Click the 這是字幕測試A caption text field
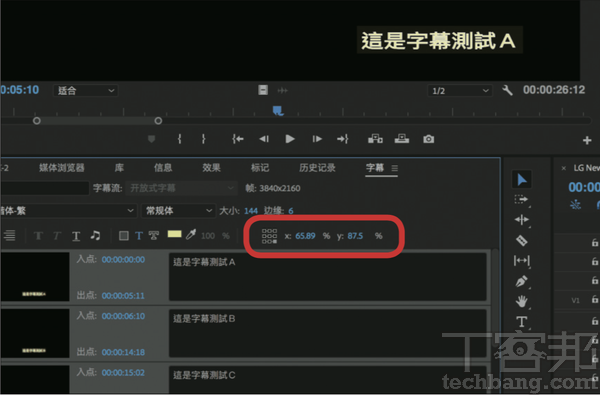Viewport: 600px width, 395px height. pos(328,277)
